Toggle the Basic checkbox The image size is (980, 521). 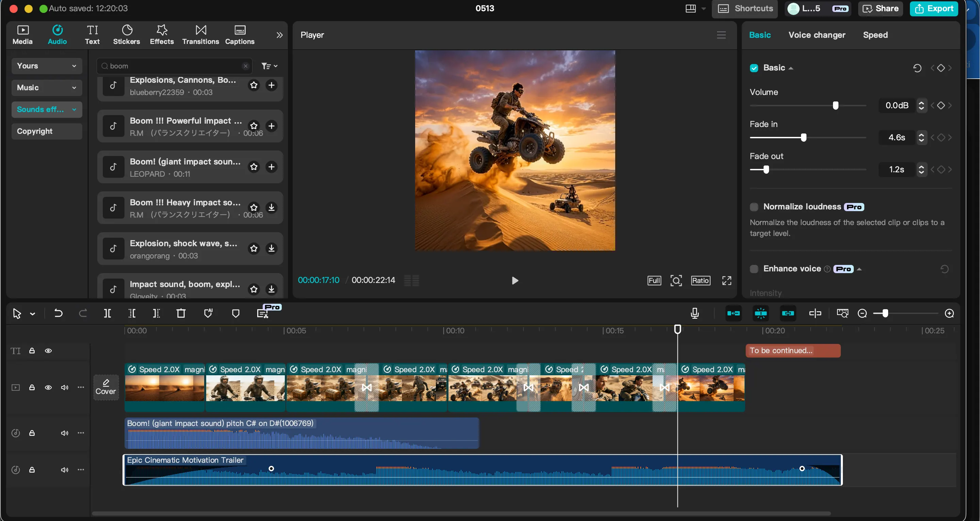pos(754,68)
